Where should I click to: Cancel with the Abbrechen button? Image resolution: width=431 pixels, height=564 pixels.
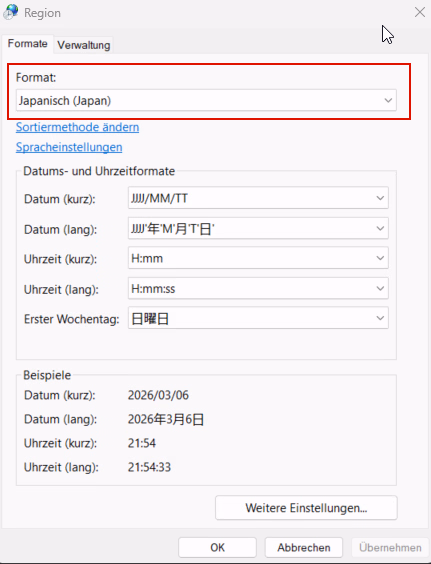[304, 547]
